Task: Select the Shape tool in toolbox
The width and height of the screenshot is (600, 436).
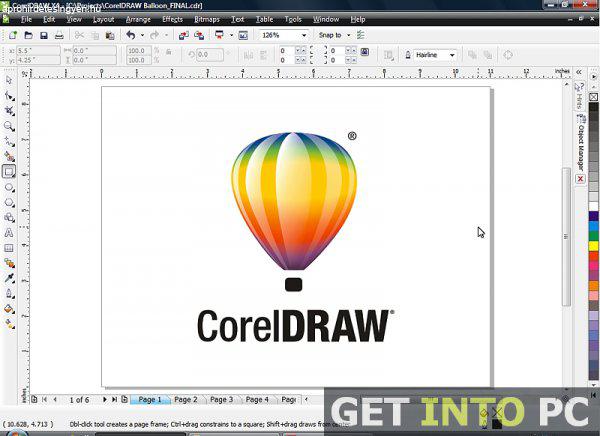Action: pos(9,96)
